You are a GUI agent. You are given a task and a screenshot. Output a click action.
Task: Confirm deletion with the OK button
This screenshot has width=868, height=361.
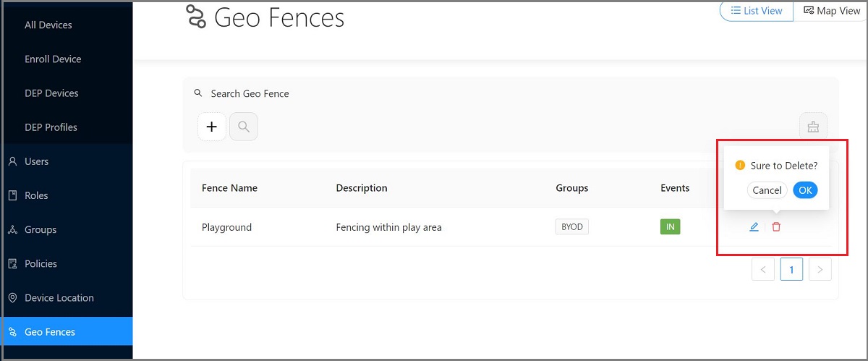pyautogui.click(x=805, y=190)
